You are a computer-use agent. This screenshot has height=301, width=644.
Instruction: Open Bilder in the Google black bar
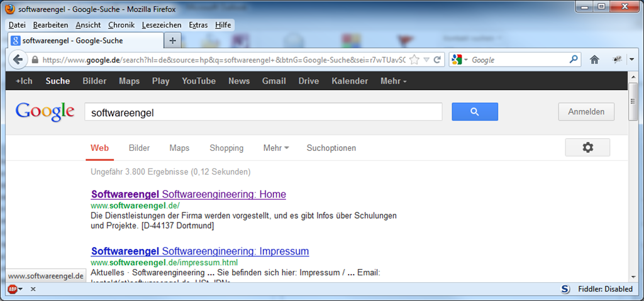tap(94, 81)
